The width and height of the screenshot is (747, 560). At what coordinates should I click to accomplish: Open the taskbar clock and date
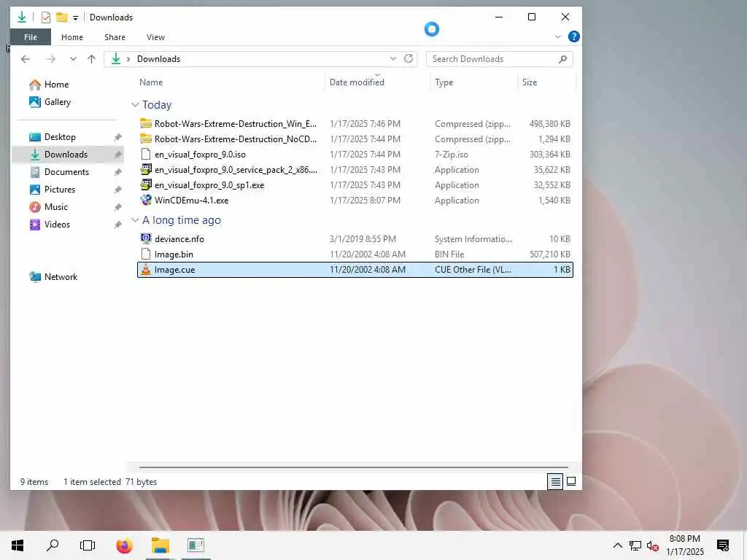tap(684, 545)
